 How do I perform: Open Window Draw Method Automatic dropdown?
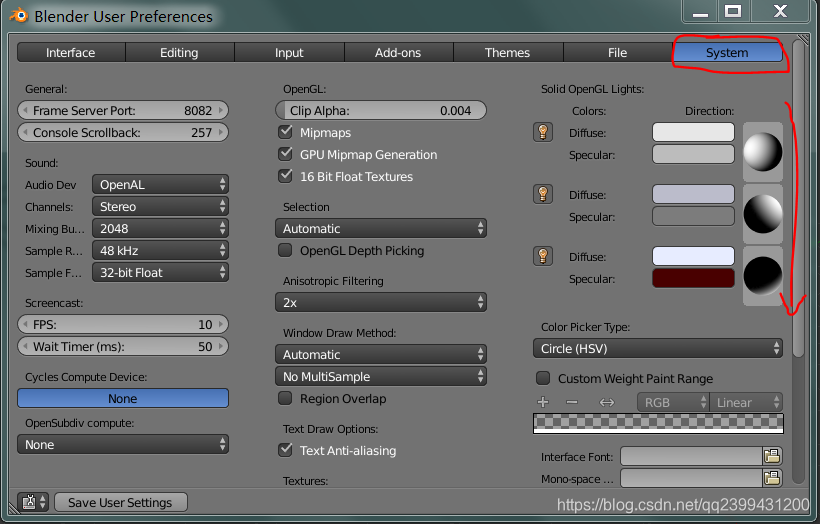tap(381, 354)
